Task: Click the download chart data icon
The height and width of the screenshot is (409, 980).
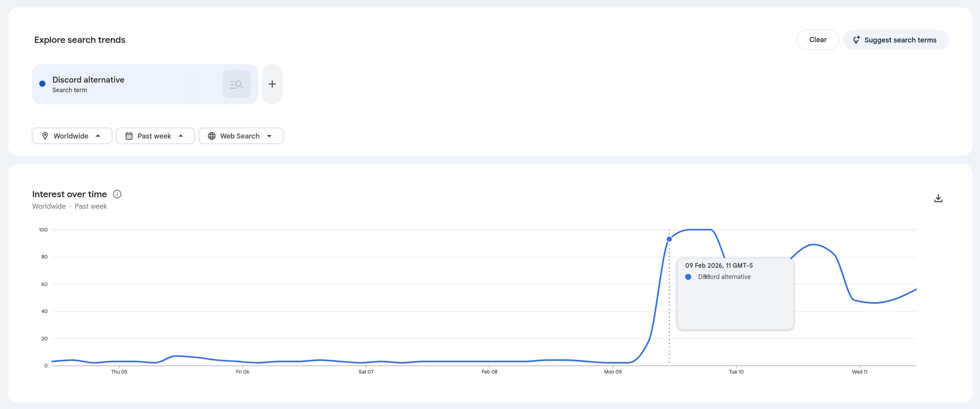Action: click(x=938, y=199)
